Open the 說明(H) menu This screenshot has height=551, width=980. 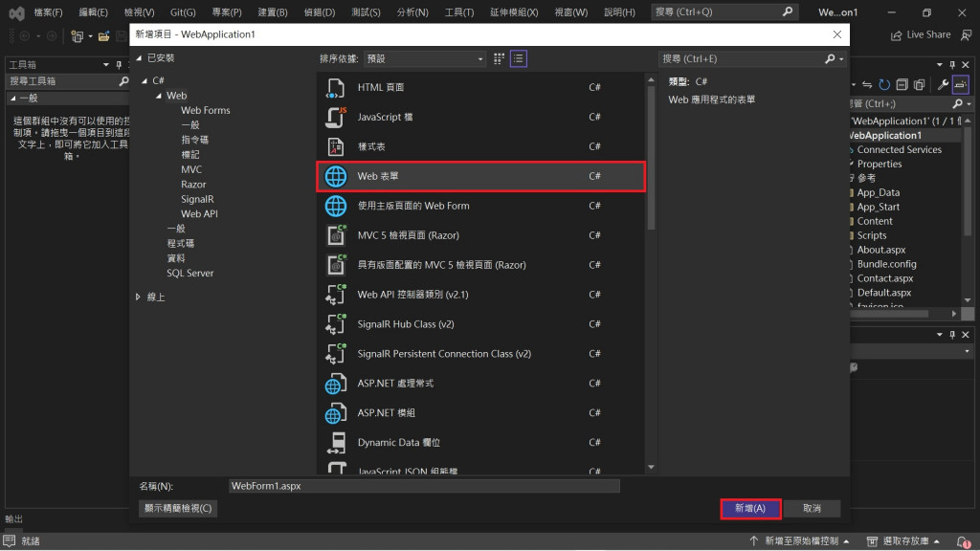619,12
